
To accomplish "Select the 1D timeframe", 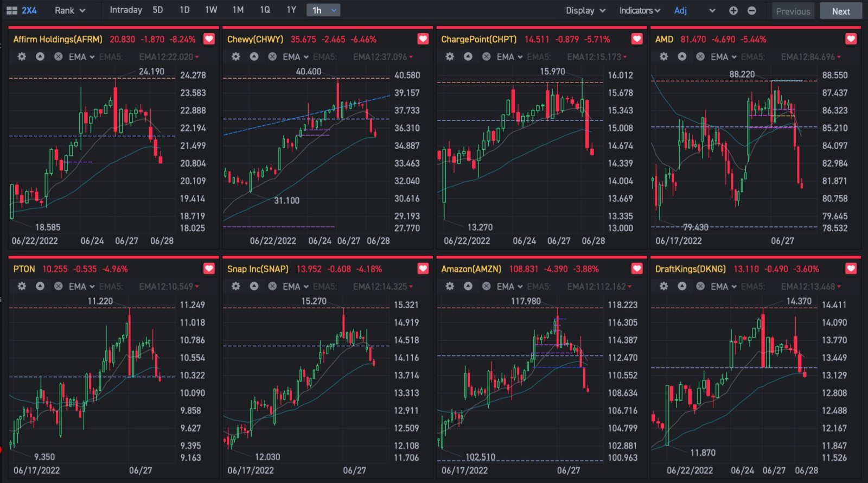I will [x=184, y=10].
